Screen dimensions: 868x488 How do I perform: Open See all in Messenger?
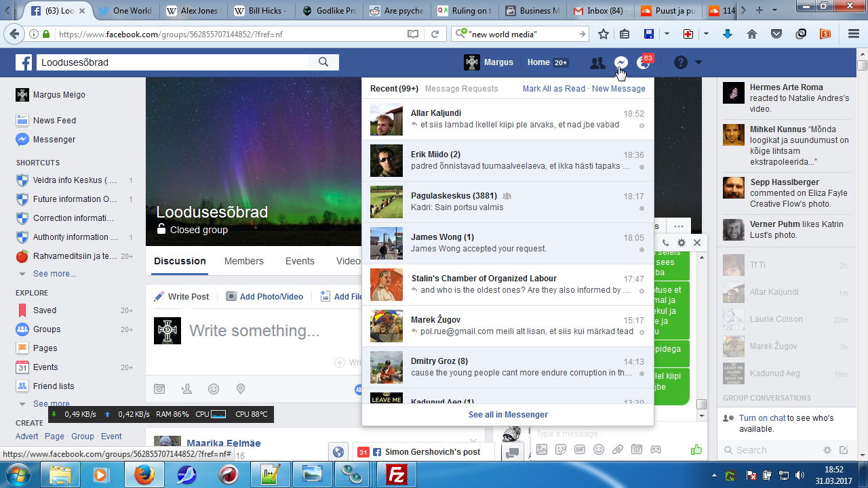coord(508,415)
